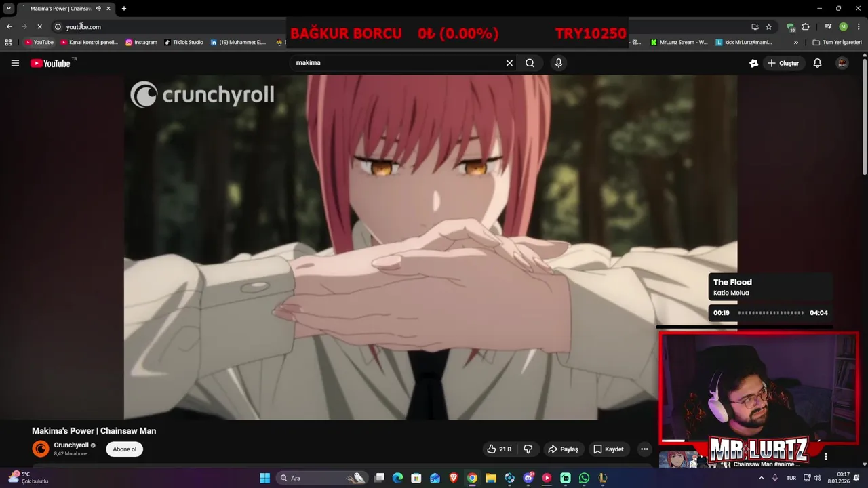Click Paylaş share button

point(563,449)
